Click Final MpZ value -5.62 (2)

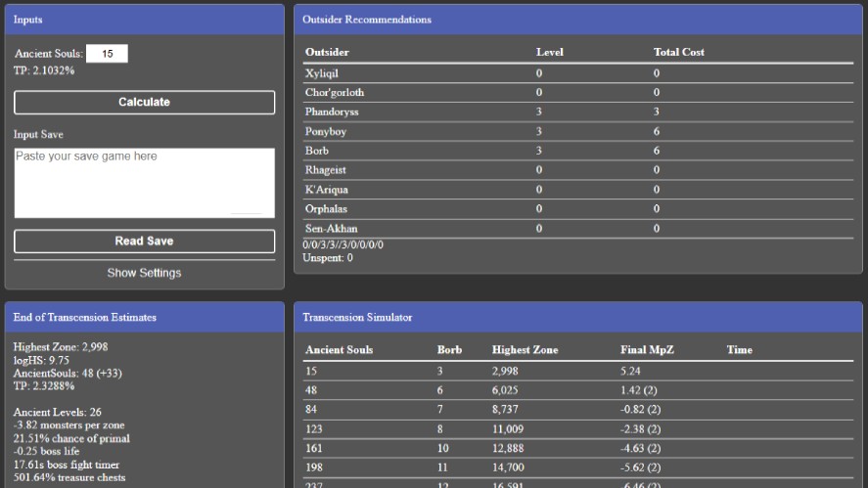coord(640,467)
